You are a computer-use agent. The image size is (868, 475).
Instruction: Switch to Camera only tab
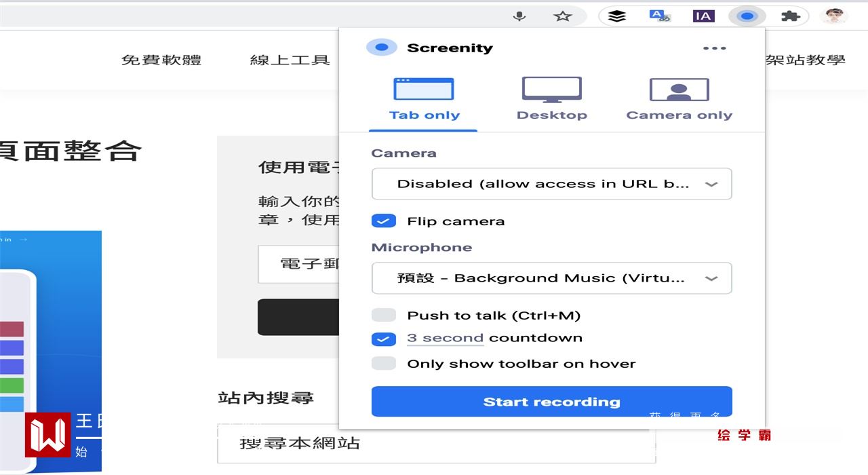pyautogui.click(x=679, y=100)
